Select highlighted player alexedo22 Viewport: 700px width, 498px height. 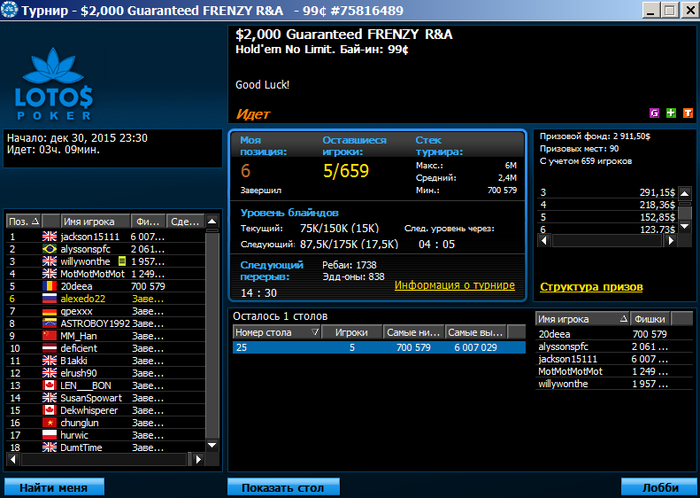105,299
